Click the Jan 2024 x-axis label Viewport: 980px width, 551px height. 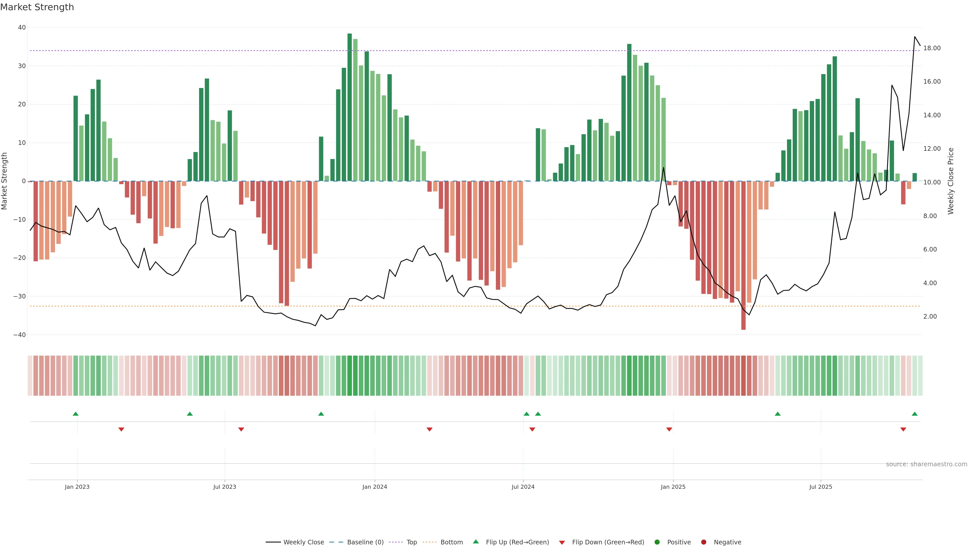(374, 487)
